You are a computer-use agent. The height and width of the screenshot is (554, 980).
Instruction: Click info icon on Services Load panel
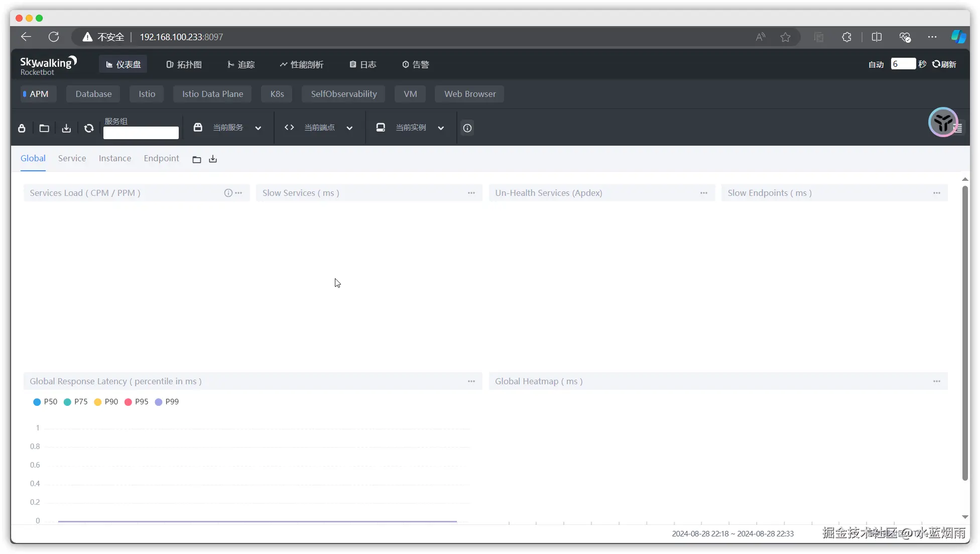point(228,193)
